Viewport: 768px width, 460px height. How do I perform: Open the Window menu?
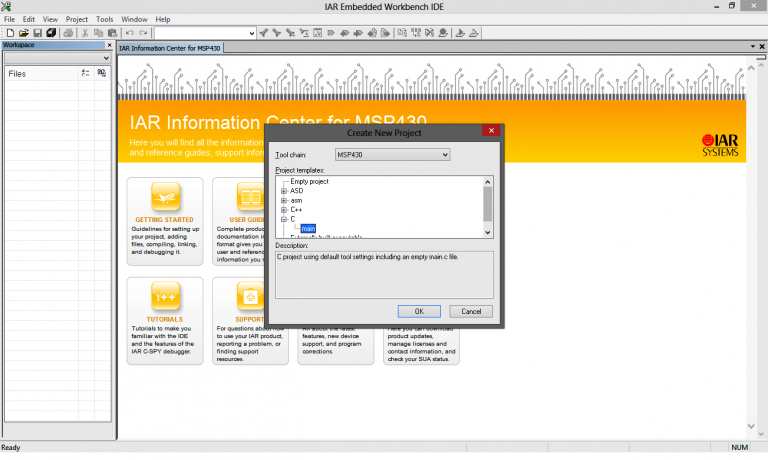point(134,19)
